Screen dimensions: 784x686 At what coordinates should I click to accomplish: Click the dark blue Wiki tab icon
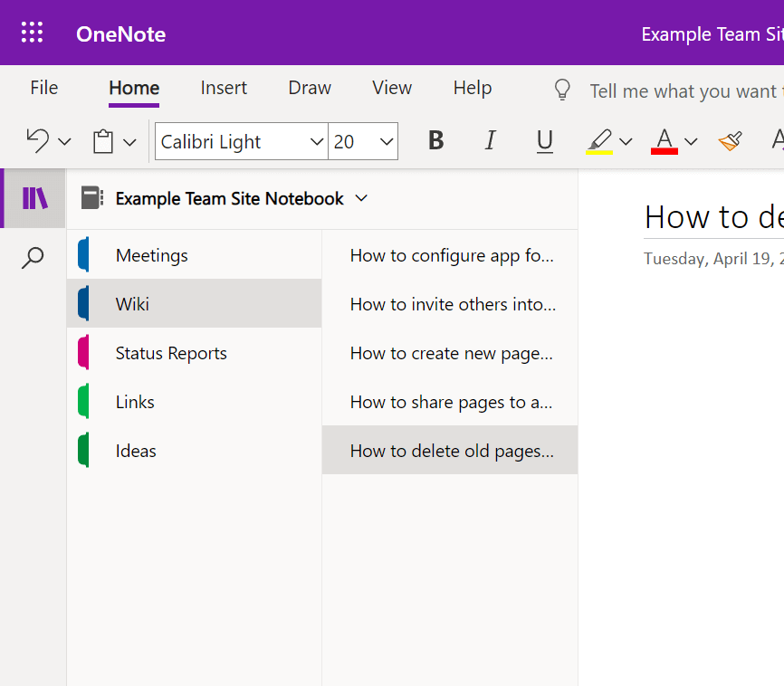pyautogui.click(x=83, y=303)
